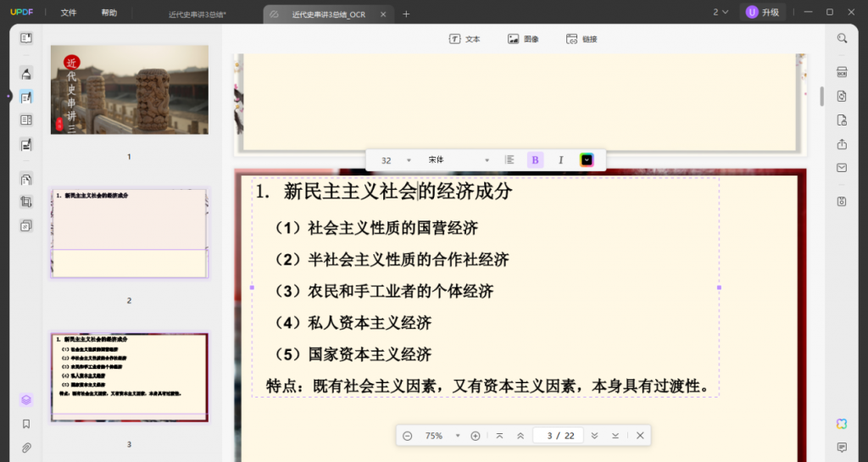Open the 宋体 font family dropdown
Image resolution: width=868 pixels, height=462 pixels.
pyautogui.click(x=487, y=160)
